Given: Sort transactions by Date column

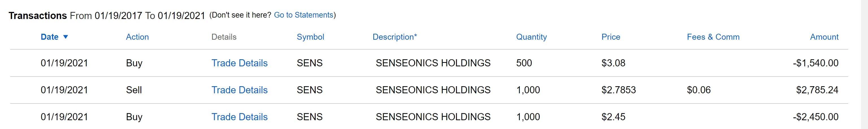Looking at the screenshot, I should [49, 37].
